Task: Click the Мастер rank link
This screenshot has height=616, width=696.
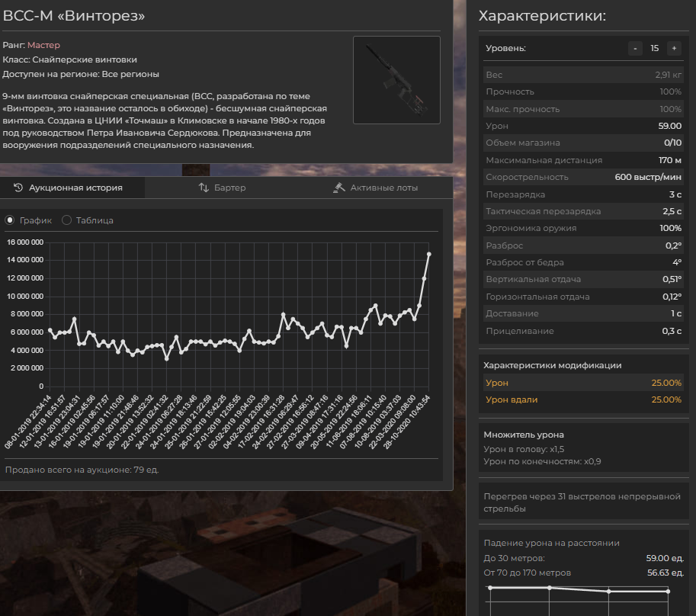Action: tap(43, 45)
